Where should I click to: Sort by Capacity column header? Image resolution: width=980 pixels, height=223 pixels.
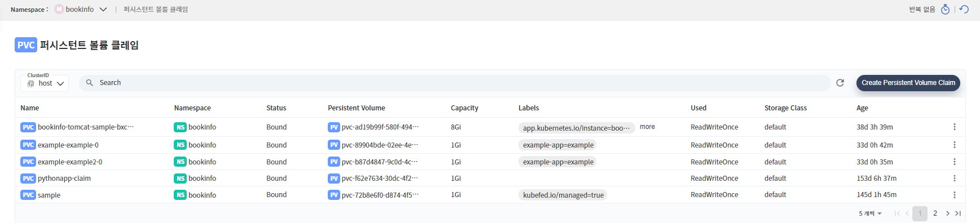tap(464, 108)
